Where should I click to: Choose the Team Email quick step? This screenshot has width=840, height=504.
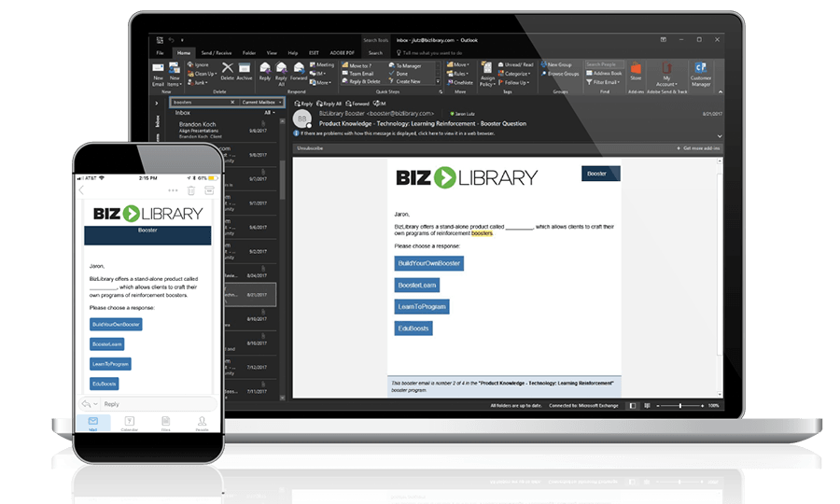click(x=357, y=74)
